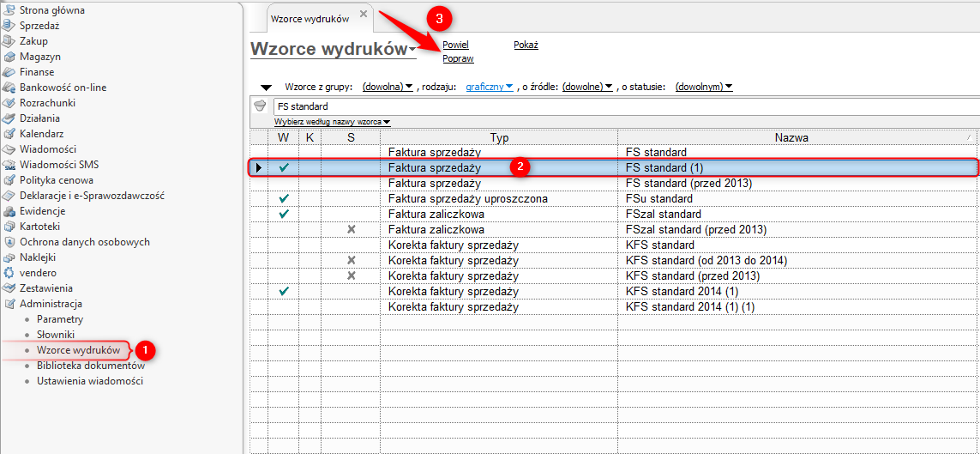980x454 pixels.
Task: Open statusie (dowolnym) dropdown
Action: (x=704, y=87)
